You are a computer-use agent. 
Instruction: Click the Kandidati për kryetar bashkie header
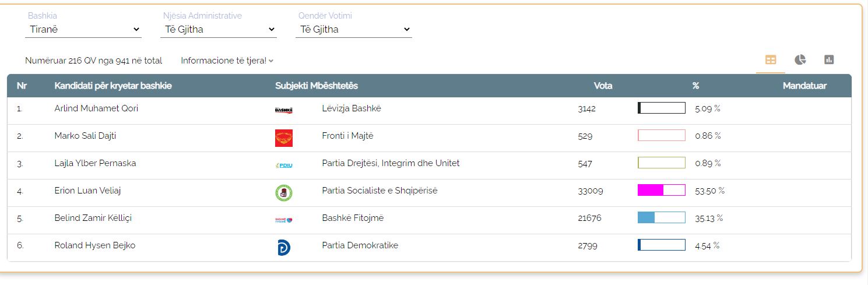(113, 86)
